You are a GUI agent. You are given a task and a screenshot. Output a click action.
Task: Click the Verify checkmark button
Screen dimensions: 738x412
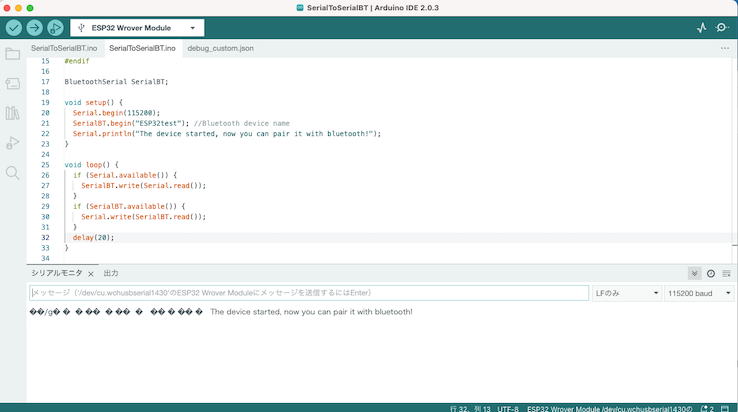tap(14, 28)
